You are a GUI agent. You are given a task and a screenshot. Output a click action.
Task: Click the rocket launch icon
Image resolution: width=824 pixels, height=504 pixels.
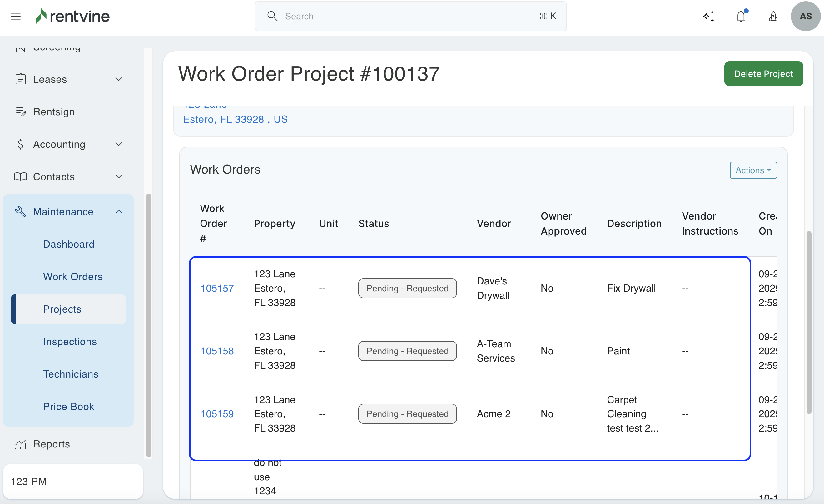click(x=773, y=16)
